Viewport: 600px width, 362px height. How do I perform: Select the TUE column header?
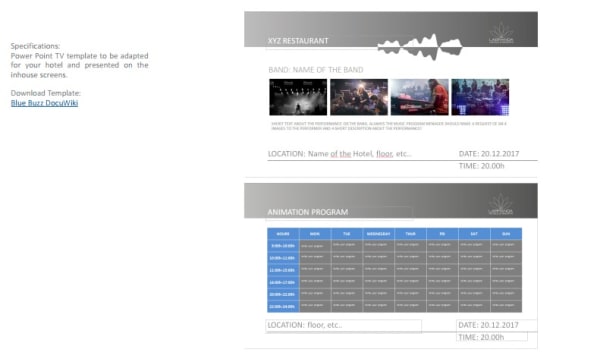(347, 234)
